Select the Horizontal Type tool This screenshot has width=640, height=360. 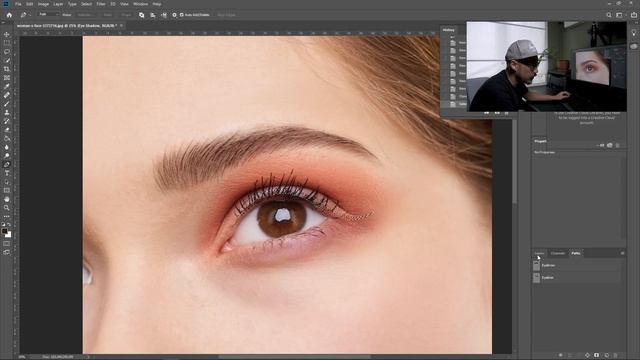tap(7, 173)
